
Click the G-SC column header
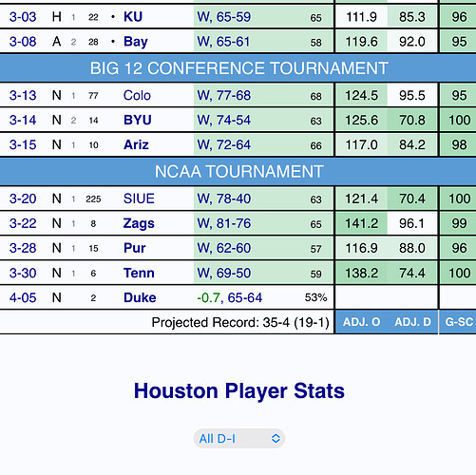(459, 322)
